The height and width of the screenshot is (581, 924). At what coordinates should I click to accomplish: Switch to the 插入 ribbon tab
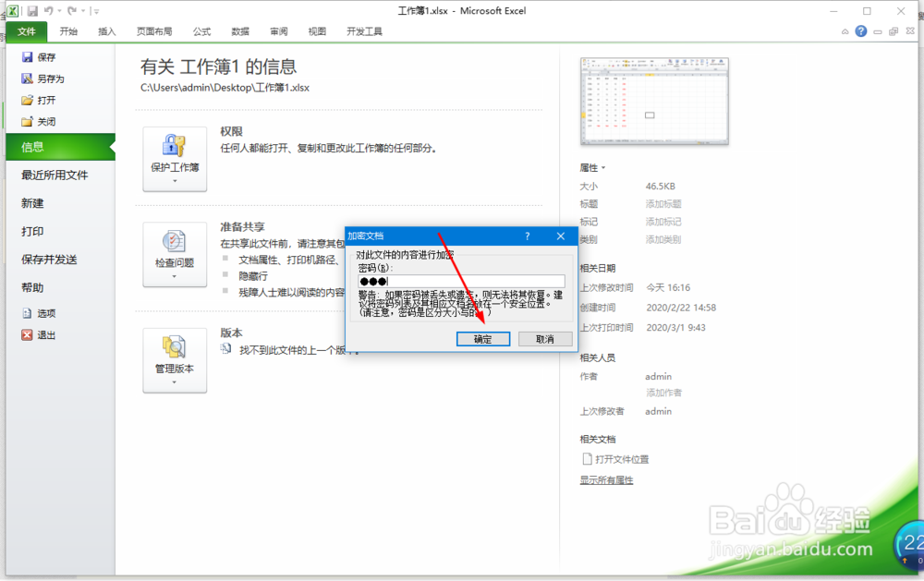coord(106,31)
